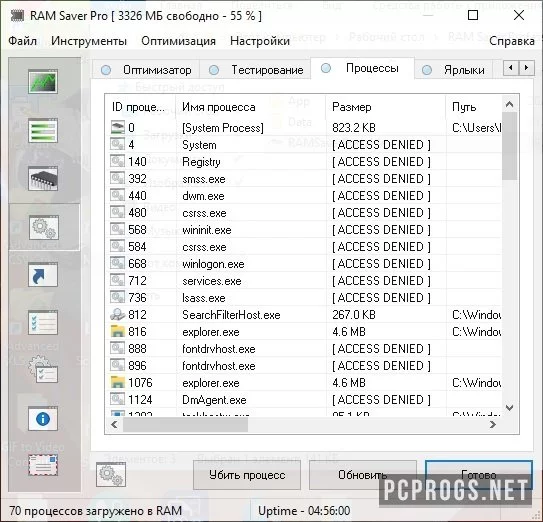Open the Справка menu
Screen dimensions: 543x522
point(512,41)
